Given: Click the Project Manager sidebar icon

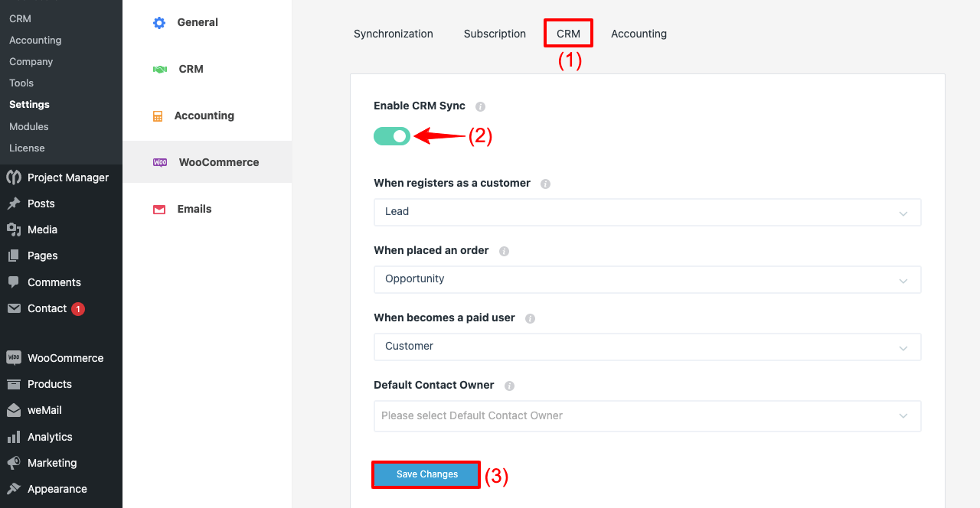Looking at the screenshot, I should 14,177.
